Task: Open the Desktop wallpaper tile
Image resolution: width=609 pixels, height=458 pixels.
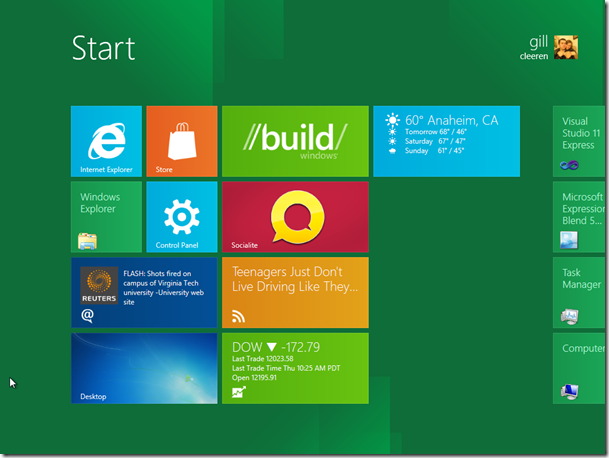Action: tap(144, 368)
